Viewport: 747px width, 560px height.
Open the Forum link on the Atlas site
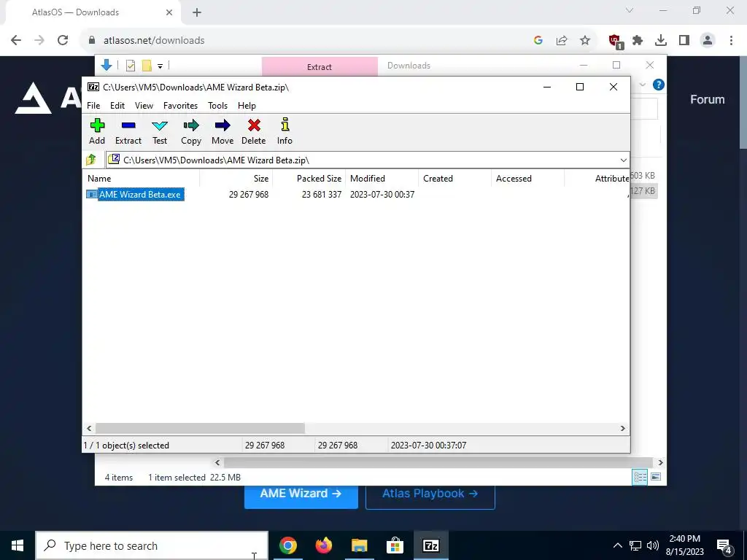pos(708,99)
